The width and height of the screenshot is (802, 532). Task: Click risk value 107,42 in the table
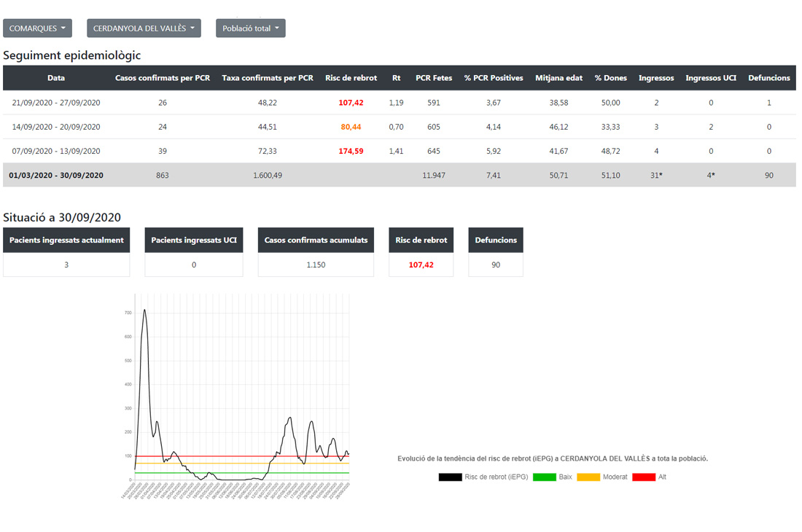coord(351,103)
